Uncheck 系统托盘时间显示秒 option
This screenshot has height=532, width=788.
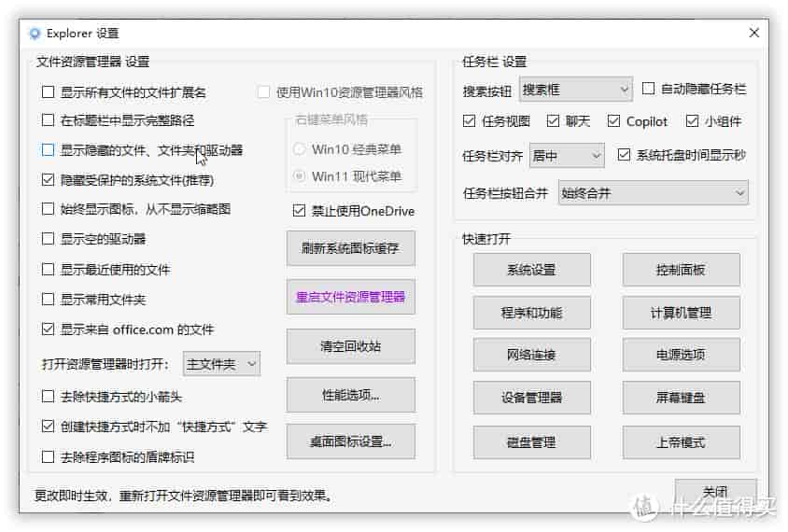[624, 155]
